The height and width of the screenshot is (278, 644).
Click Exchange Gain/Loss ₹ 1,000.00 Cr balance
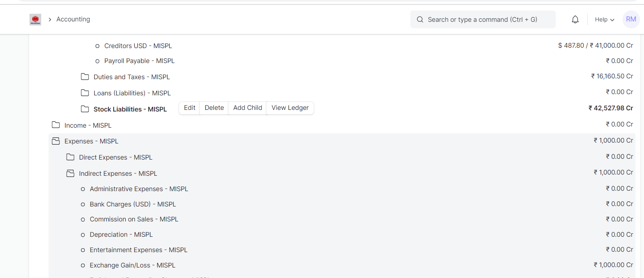click(613, 265)
